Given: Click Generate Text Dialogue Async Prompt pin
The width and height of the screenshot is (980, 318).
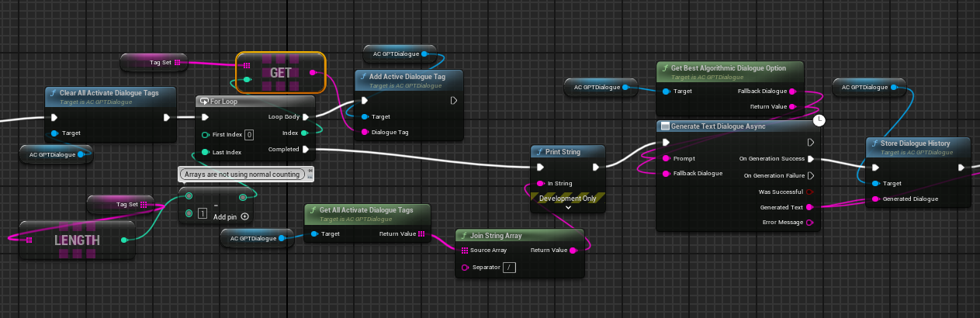Looking at the screenshot, I should click(666, 158).
